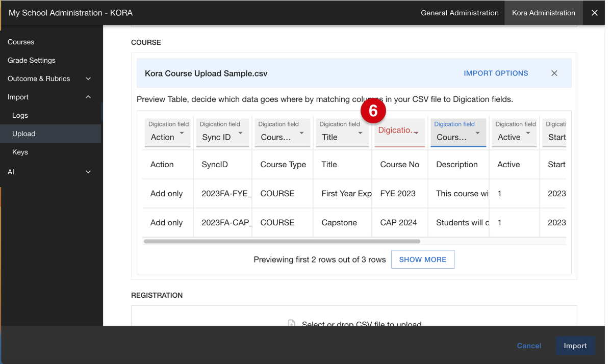Click the "CAP 2024" course number cell

point(400,223)
